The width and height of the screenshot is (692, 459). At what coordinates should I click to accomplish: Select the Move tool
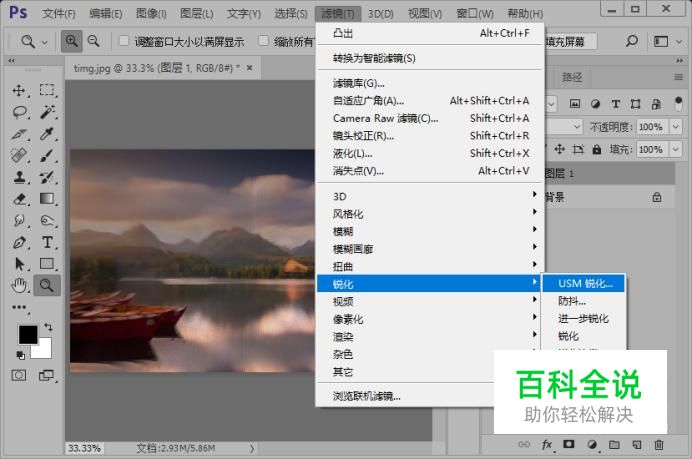19,90
